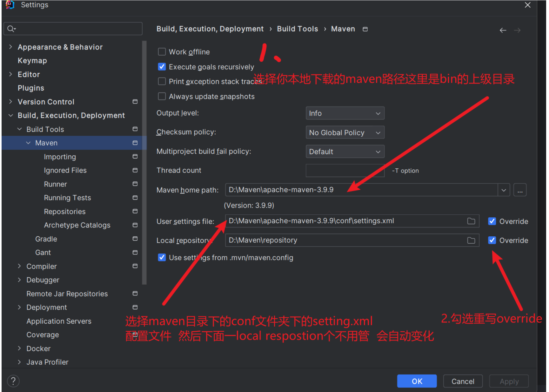Click project icon next to Running Tests
The width and height of the screenshot is (549, 392).
[x=135, y=198]
